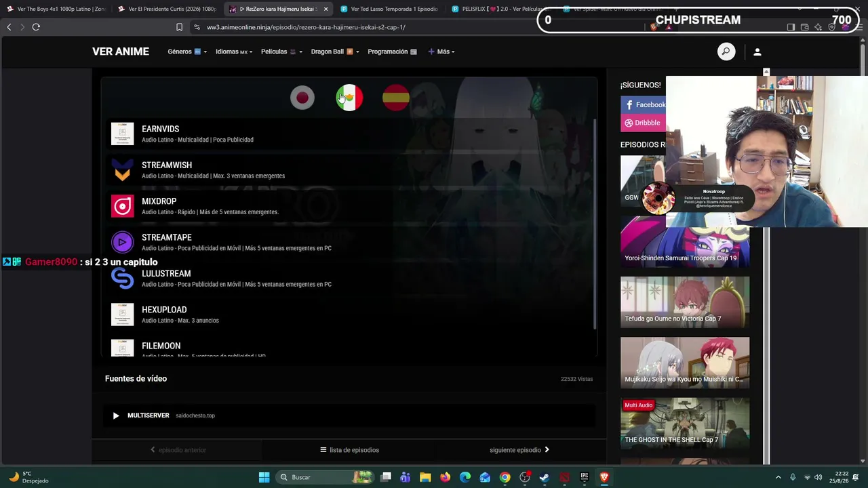The image size is (868, 488).
Task: Open the Dribbble follow button
Action: click(x=644, y=123)
